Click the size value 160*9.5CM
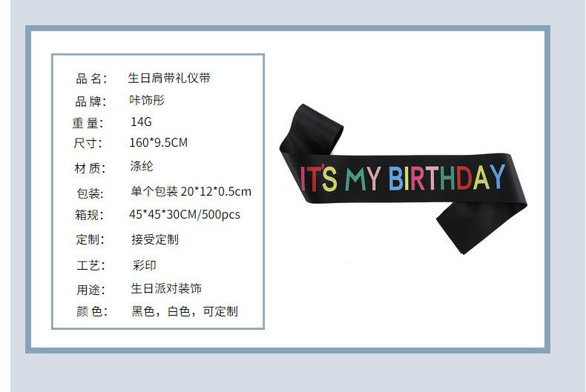This screenshot has width=586, height=392. [x=159, y=142]
